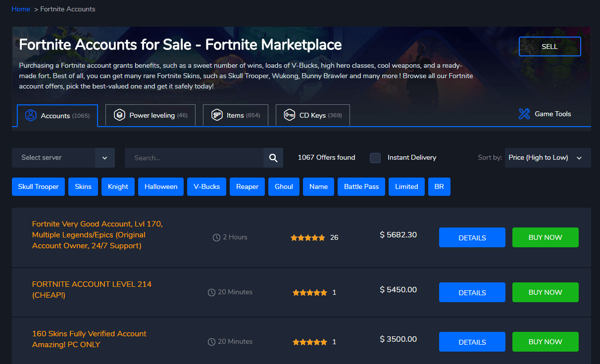Open the CD Keys tab

(313, 115)
